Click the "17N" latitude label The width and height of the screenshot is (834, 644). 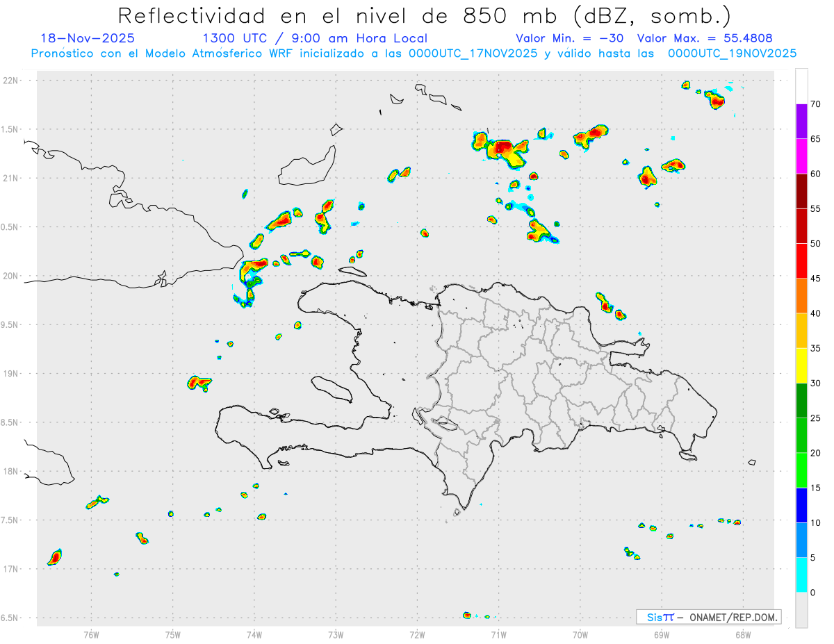(x=12, y=569)
